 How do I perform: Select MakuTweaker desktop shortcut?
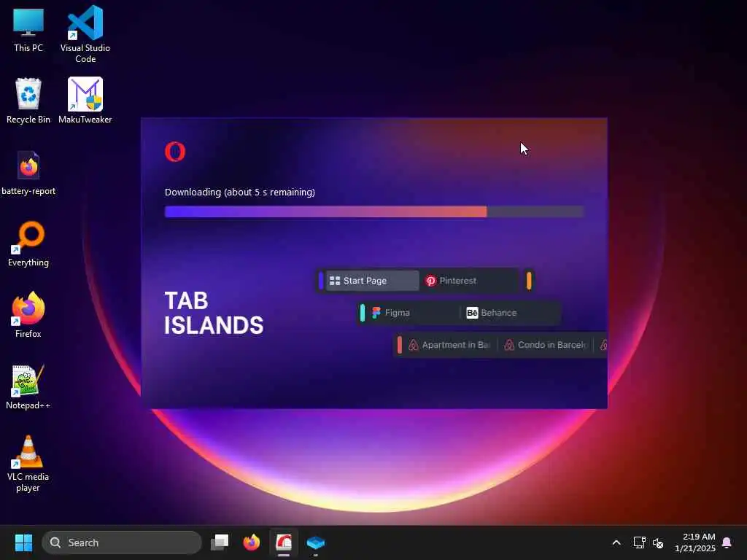tap(85, 101)
